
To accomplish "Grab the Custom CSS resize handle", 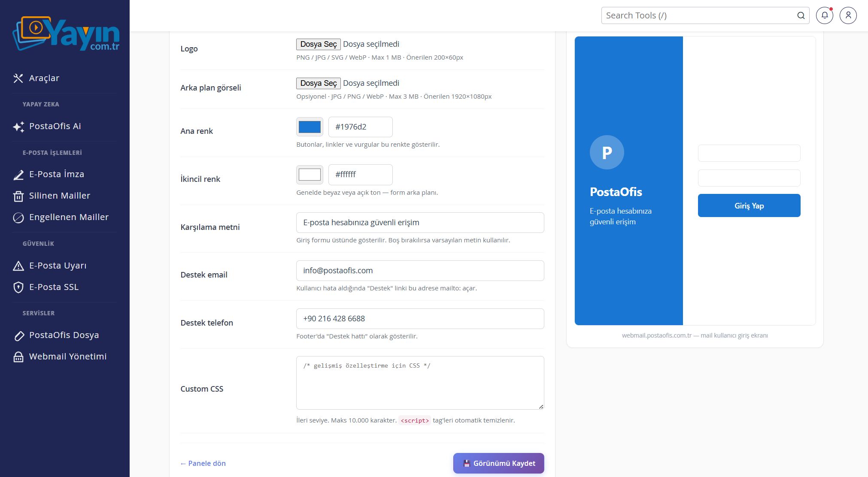I will tap(541, 406).
